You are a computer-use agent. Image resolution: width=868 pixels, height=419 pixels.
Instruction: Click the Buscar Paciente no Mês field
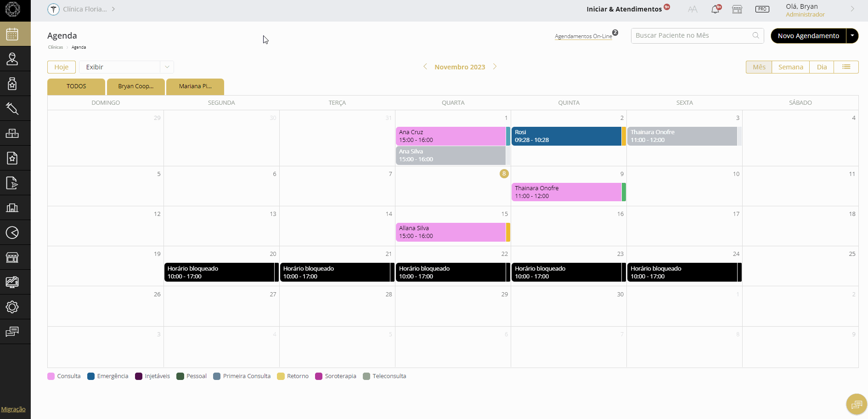click(x=691, y=36)
